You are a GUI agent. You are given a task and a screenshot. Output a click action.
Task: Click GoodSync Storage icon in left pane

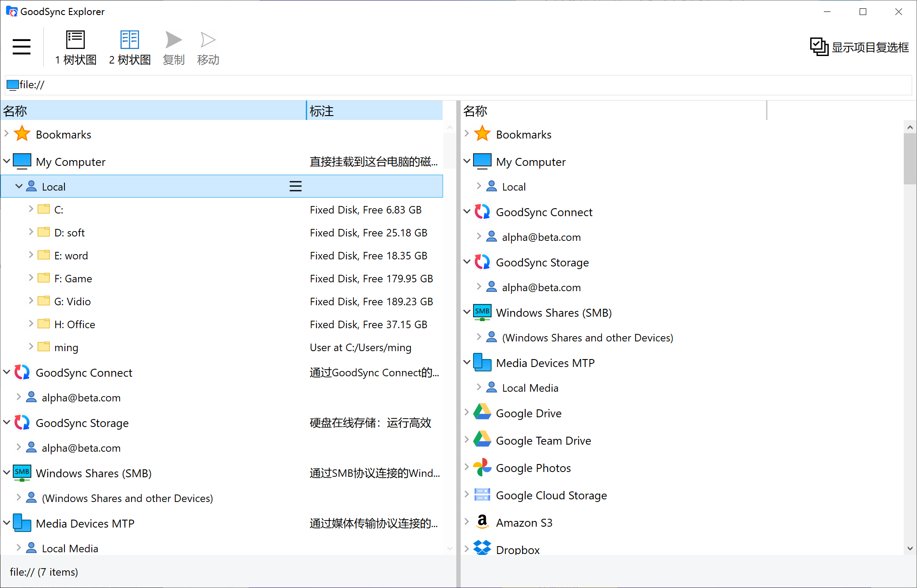(22, 423)
